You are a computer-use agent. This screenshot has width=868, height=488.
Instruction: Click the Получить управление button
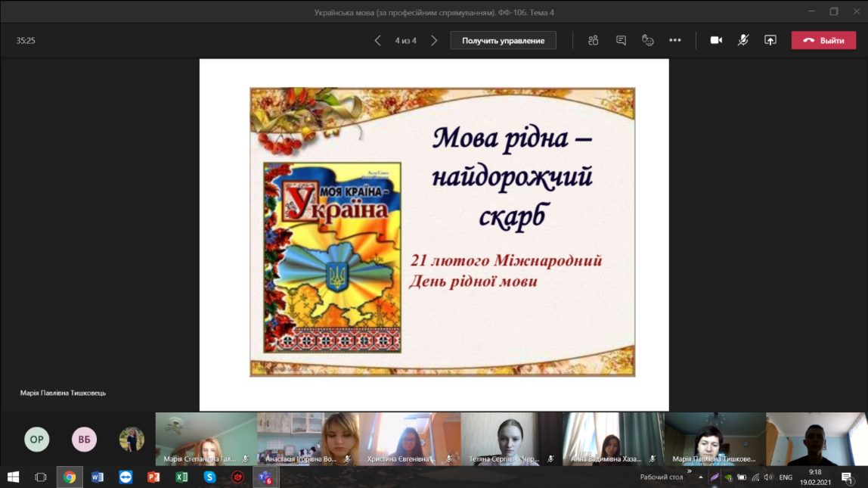(503, 40)
